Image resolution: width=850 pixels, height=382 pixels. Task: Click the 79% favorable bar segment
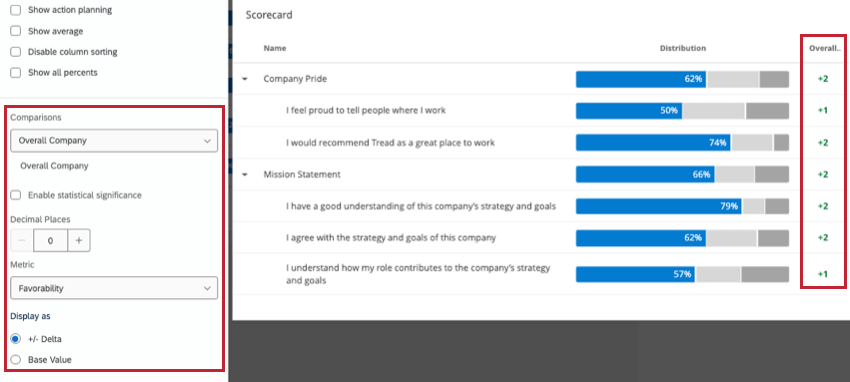click(659, 206)
